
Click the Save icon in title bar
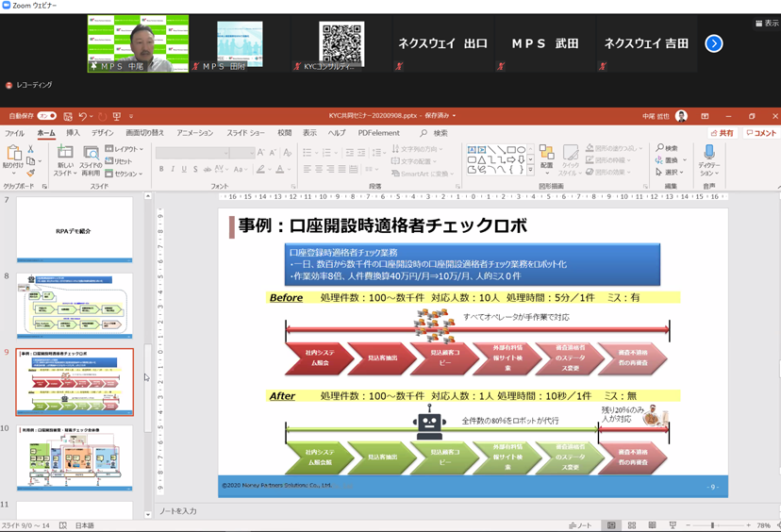tap(67, 116)
